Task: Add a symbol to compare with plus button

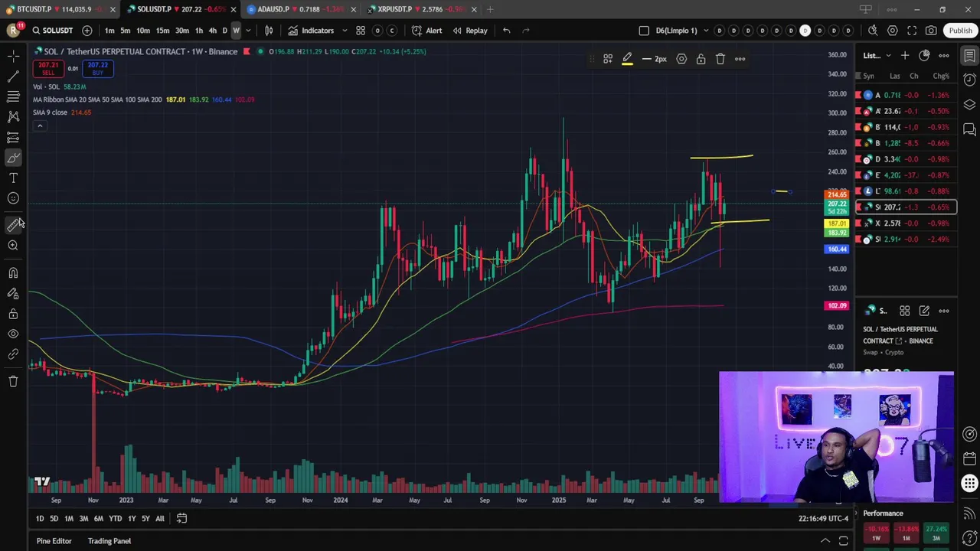Action: pyautogui.click(x=87, y=31)
